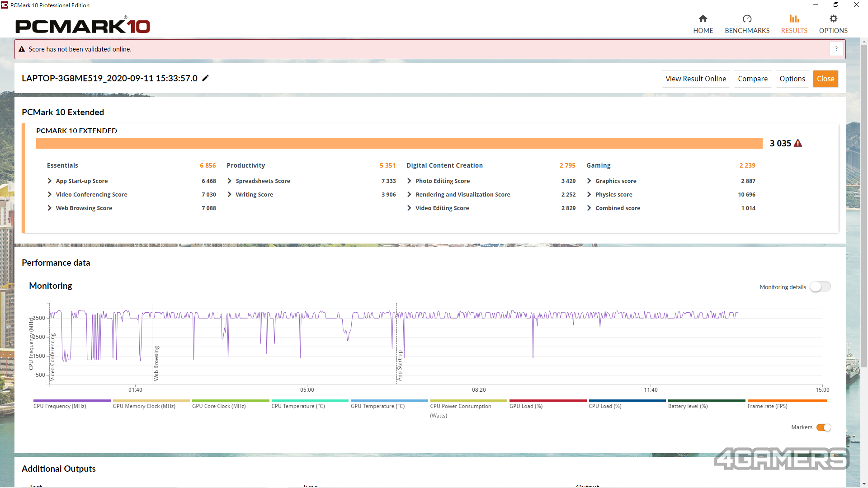Click Digital Content Creation score 2 795
The height and width of the screenshot is (488, 868).
tap(567, 165)
